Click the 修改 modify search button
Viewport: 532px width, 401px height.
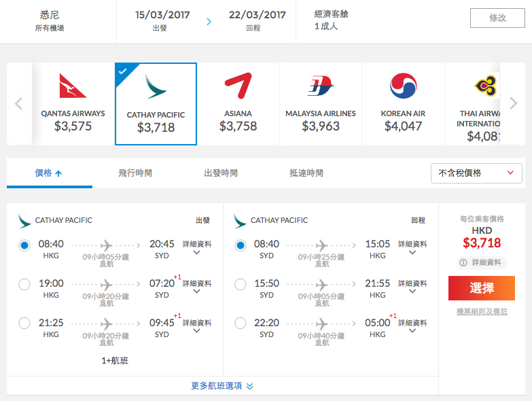(x=497, y=18)
